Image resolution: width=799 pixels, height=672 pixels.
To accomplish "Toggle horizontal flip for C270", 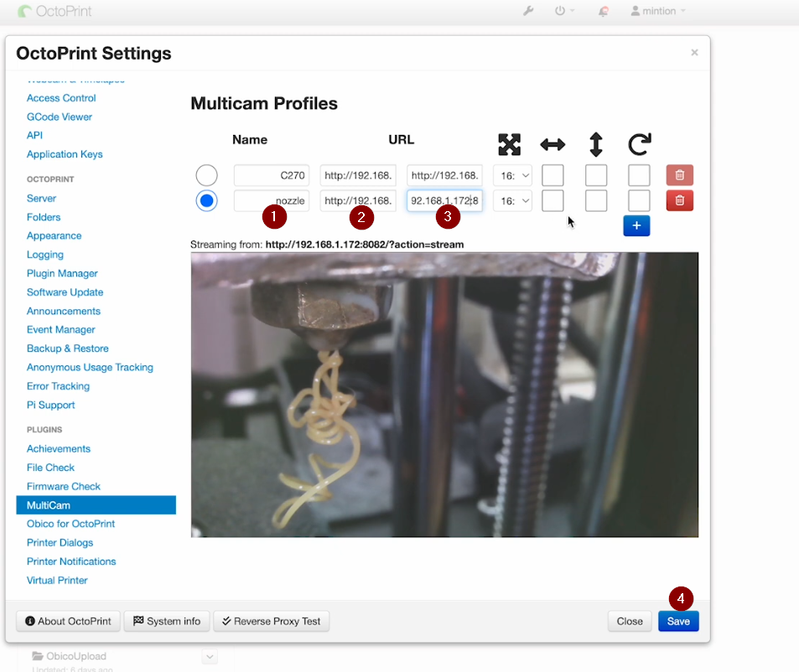I will click(x=553, y=175).
